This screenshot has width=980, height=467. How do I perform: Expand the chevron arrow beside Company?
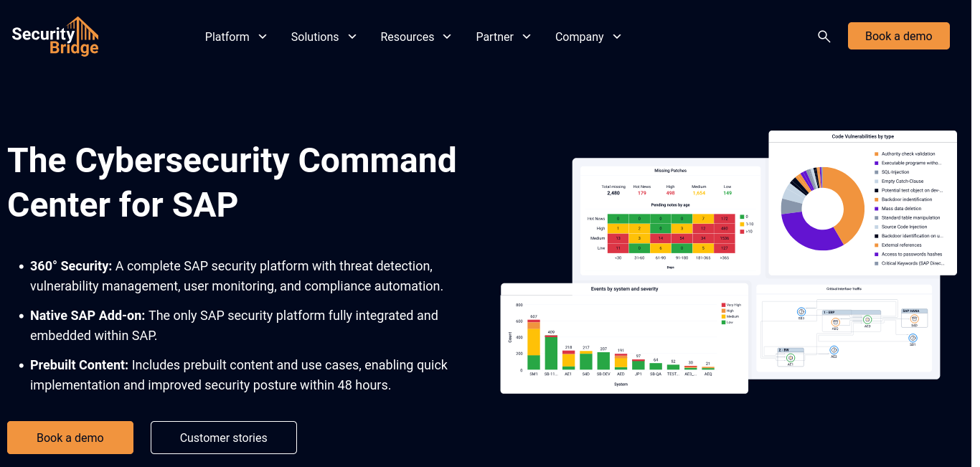(x=617, y=37)
